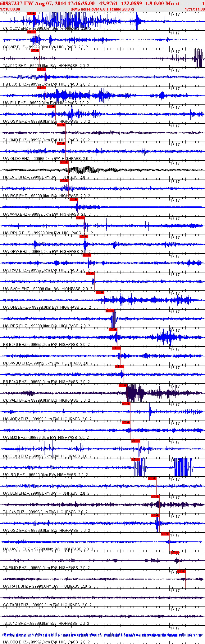Click red pick marker on UW.GSM trace
Screen dimensions: 205x644
tap(51, 106)
